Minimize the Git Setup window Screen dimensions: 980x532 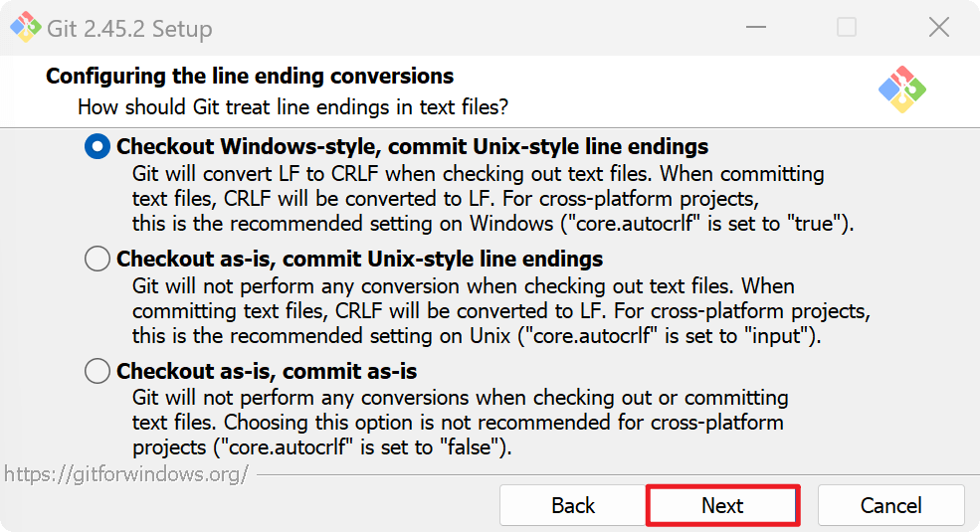point(754,28)
